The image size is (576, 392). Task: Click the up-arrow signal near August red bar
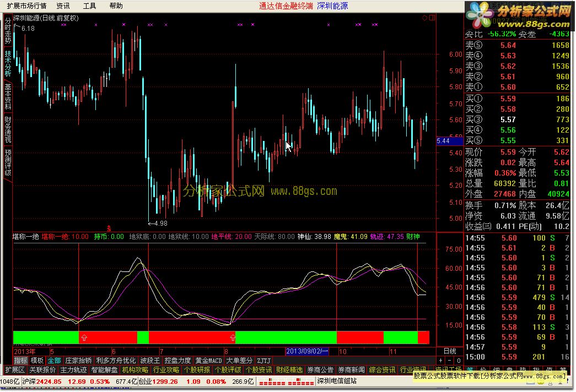233,337
